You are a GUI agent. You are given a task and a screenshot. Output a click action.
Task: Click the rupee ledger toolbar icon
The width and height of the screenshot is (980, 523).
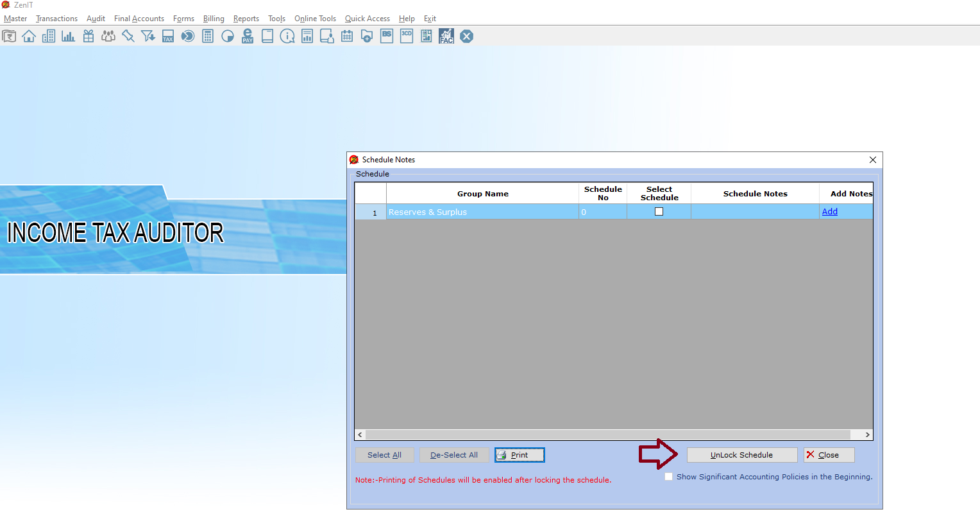[9, 37]
